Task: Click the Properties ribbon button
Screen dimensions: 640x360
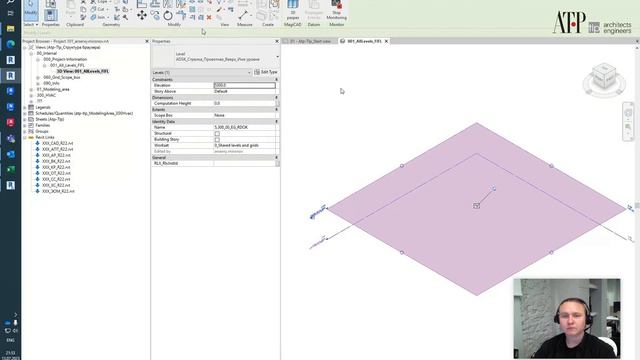Action: point(51,16)
